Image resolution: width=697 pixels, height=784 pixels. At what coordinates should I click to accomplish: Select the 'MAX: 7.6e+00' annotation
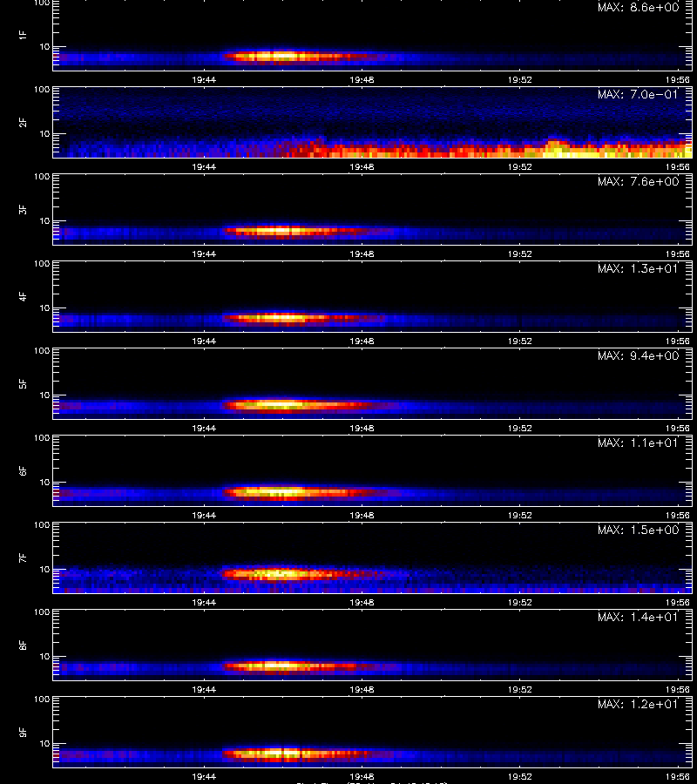point(638,181)
